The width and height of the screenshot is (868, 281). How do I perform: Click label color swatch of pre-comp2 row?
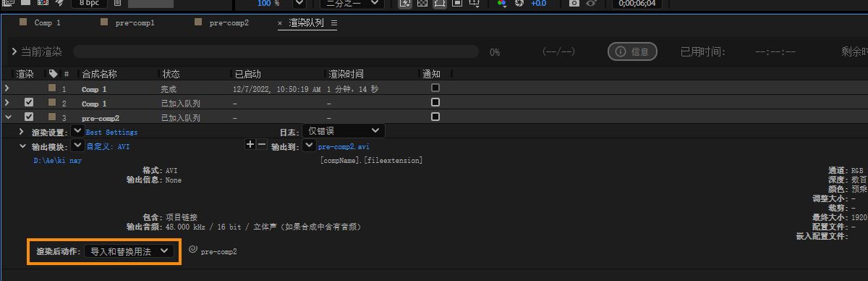click(x=52, y=117)
